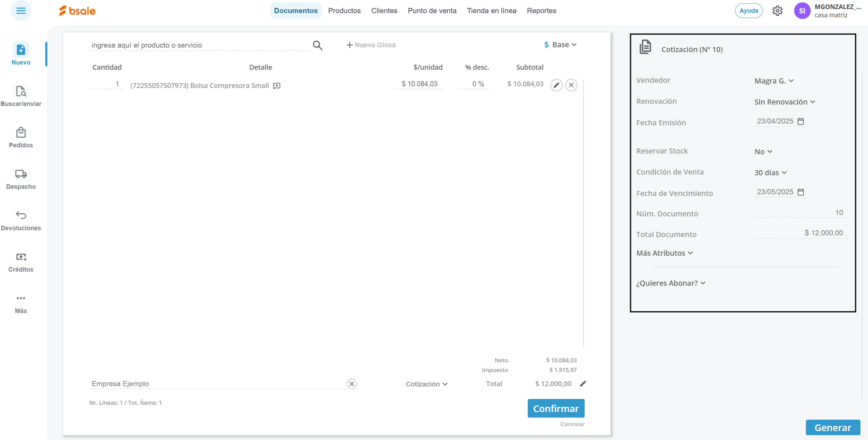868x440 pixels.
Task: Remove the Bolsa Compresora Small line
Action: (572, 85)
